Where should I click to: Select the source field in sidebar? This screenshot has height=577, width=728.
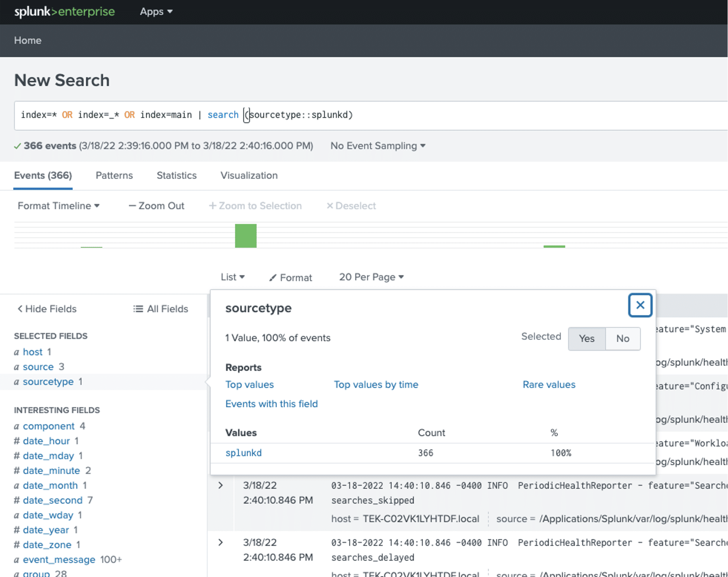38,367
